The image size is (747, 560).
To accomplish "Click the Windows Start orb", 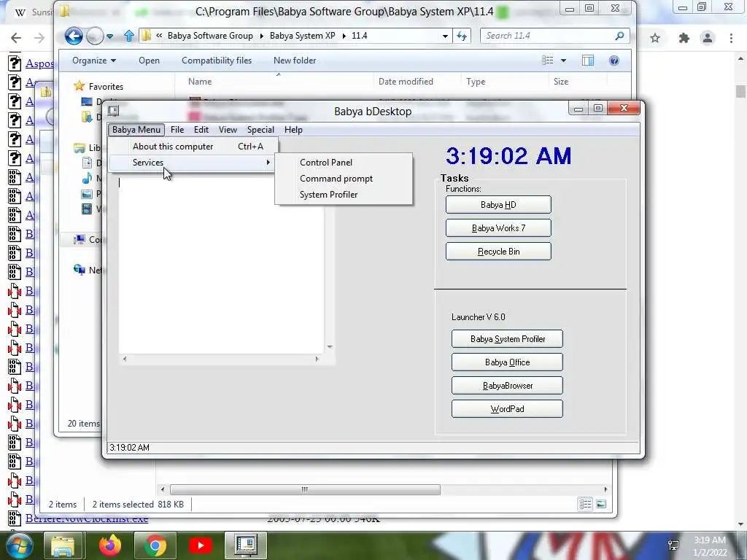I will tap(19, 545).
